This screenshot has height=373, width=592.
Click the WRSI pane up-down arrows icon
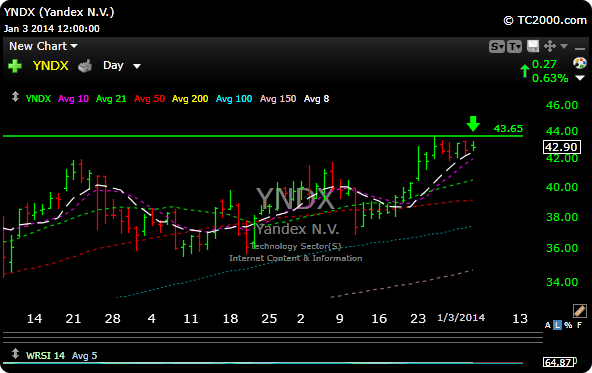(15, 354)
